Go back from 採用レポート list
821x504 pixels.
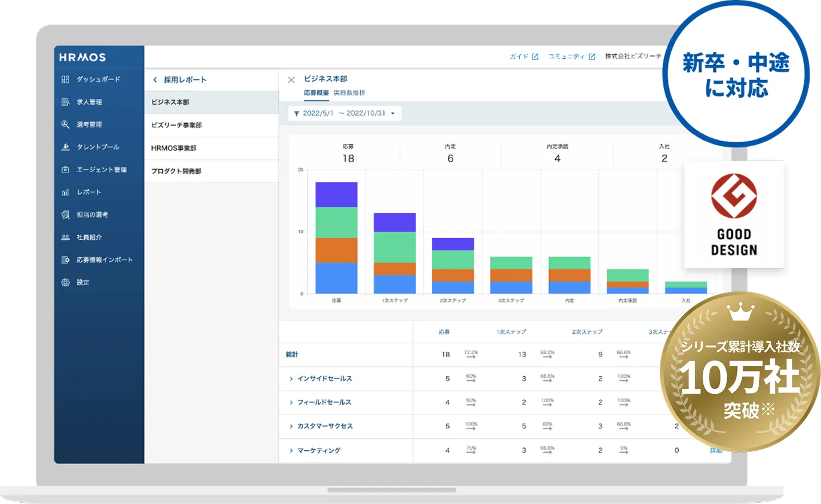tap(155, 80)
